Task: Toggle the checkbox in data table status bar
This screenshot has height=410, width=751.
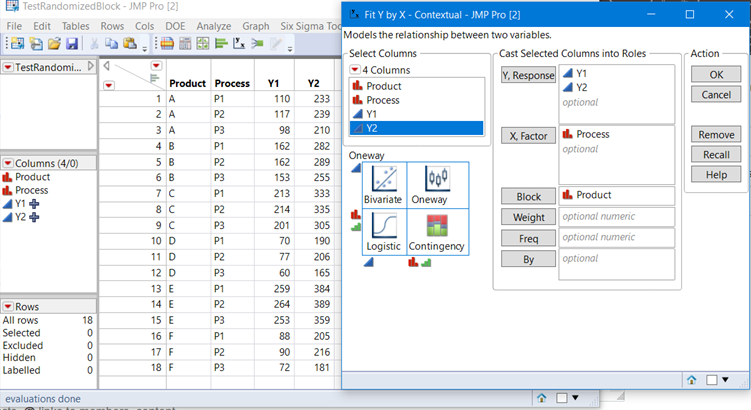Action: coord(562,398)
